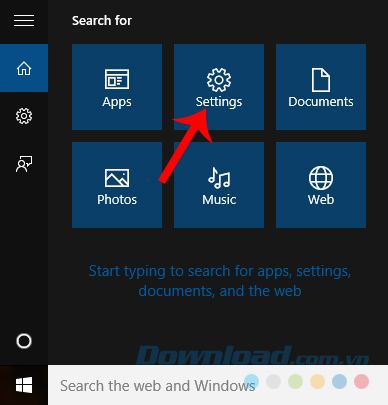Image resolution: width=388 pixels, height=405 pixels.
Task: Choose the Settings search tile
Action: coord(219,87)
